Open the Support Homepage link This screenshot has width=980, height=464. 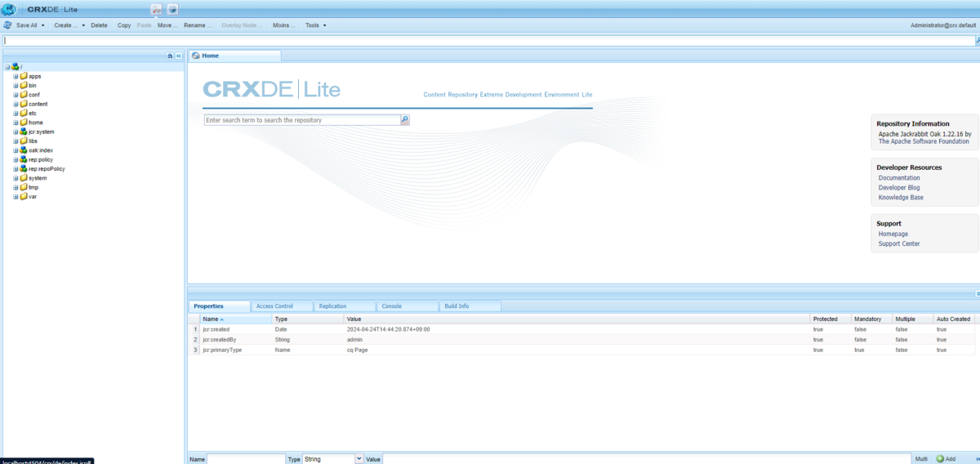pyautogui.click(x=893, y=234)
